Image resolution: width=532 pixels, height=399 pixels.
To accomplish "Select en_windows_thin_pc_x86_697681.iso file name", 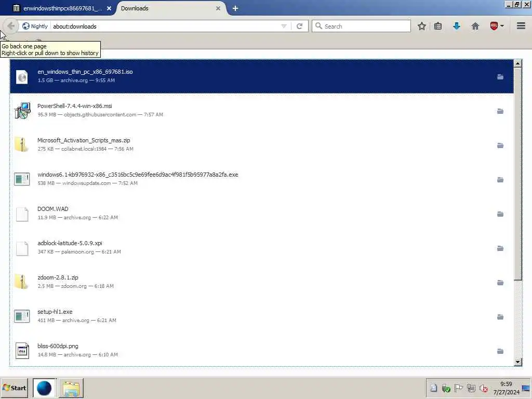I will [x=85, y=72].
